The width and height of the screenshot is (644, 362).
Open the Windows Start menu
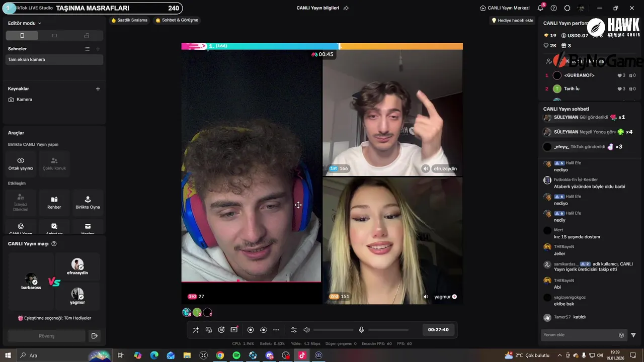point(8,355)
